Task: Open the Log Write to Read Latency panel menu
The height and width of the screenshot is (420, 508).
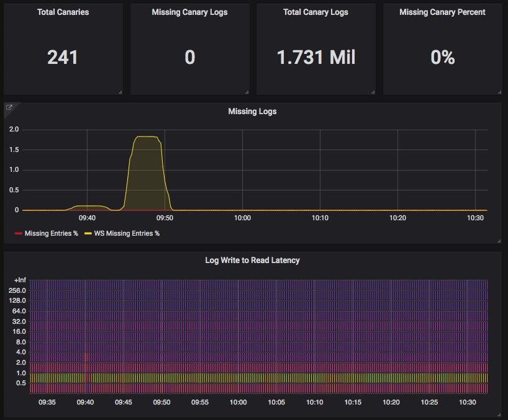Action: click(252, 261)
